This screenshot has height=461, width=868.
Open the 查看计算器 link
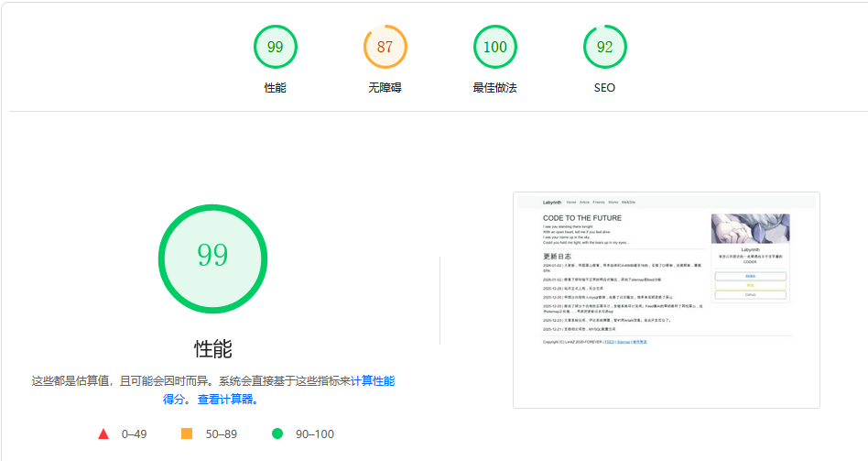click(228, 400)
